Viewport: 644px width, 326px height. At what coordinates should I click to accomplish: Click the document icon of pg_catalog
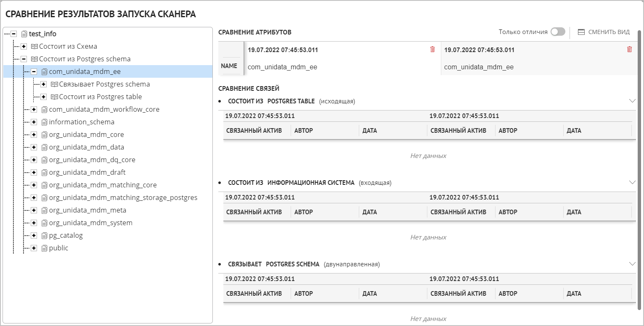(45, 235)
